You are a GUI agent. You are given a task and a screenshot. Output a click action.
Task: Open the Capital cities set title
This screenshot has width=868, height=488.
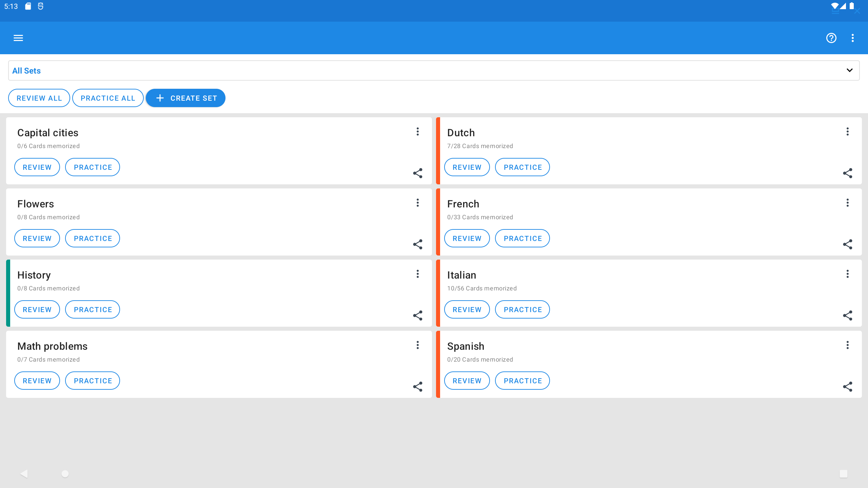(48, 133)
